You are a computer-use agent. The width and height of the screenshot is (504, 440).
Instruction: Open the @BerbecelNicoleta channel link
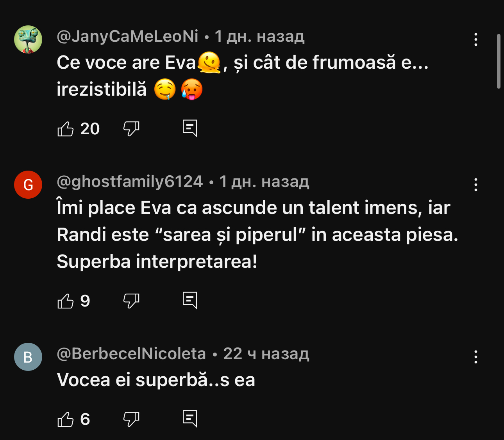coord(131,354)
